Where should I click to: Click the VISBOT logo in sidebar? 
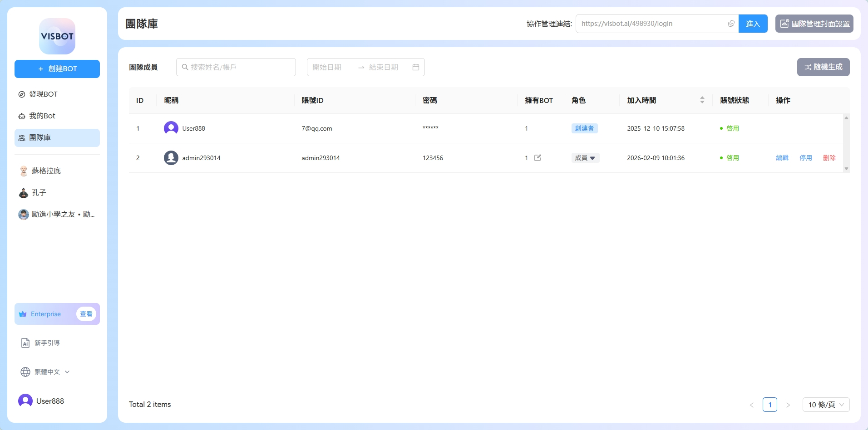click(x=57, y=36)
